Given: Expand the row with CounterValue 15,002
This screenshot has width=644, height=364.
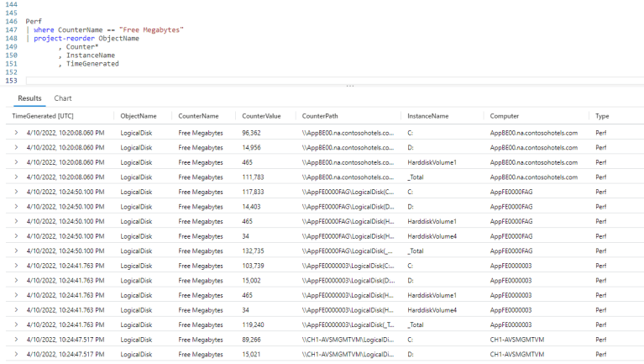Looking at the screenshot, I should point(16,281).
